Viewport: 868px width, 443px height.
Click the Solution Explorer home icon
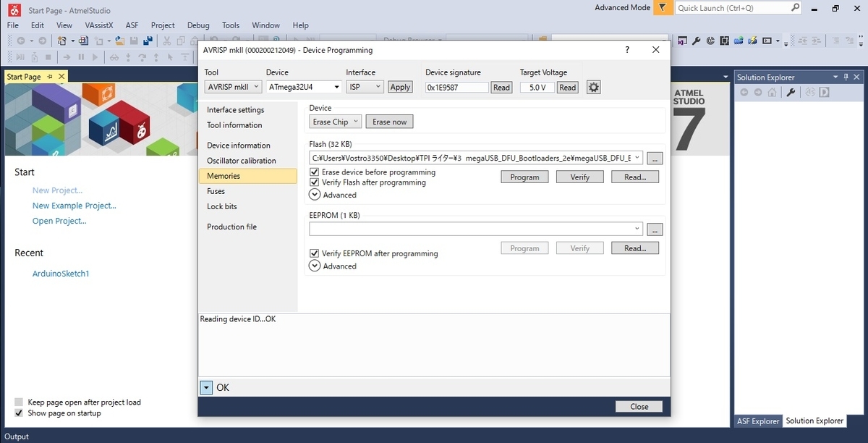773,92
